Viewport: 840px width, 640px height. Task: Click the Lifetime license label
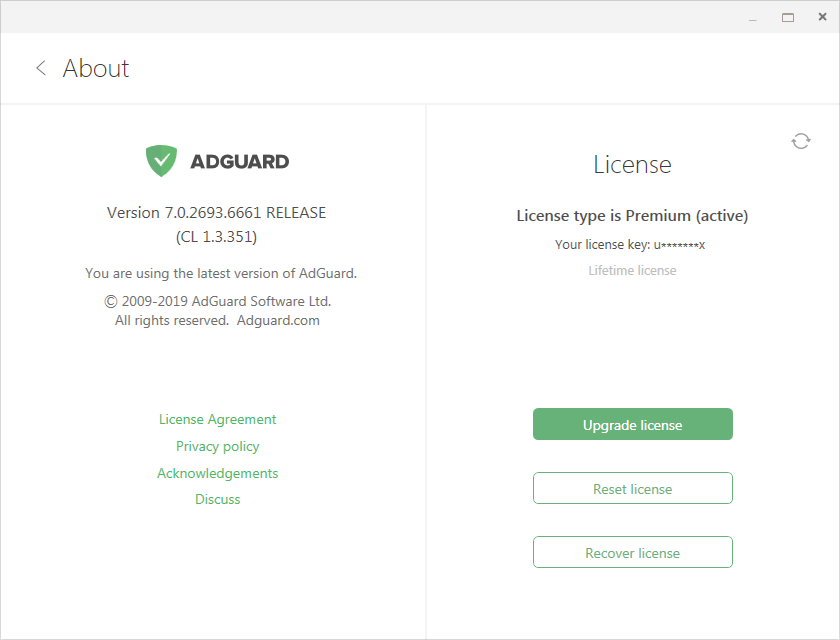point(632,270)
